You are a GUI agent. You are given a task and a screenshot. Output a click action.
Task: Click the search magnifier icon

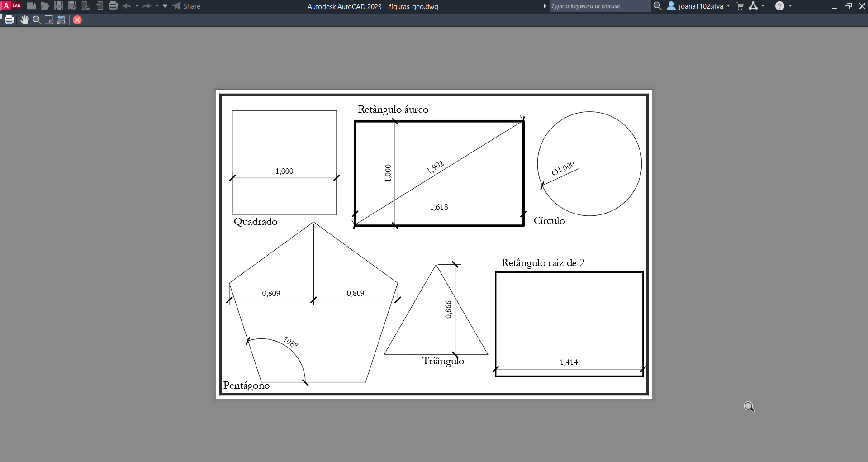point(657,6)
